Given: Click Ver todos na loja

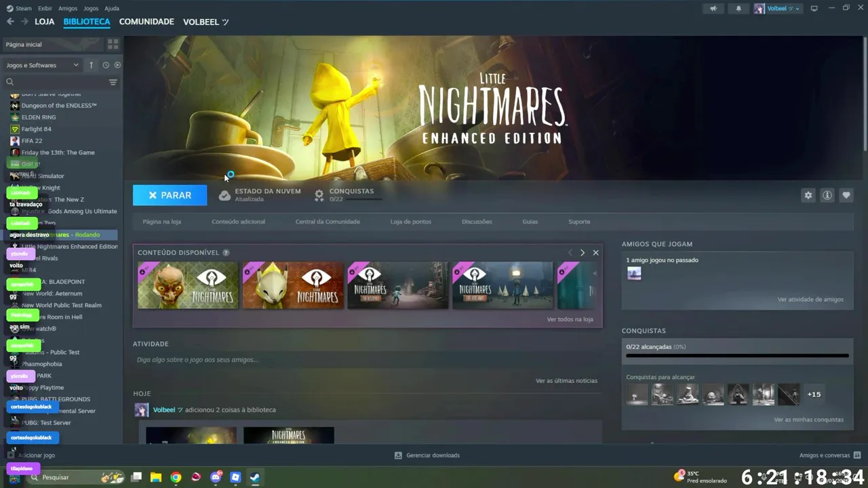Looking at the screenshot, I should [570, 319].
